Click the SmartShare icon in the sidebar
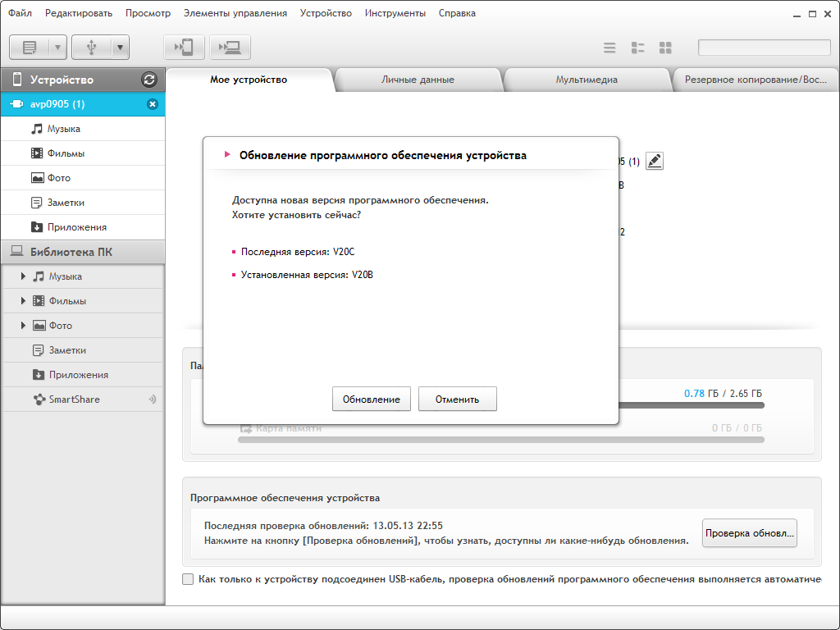840x630 pixels. coord(39,399)
